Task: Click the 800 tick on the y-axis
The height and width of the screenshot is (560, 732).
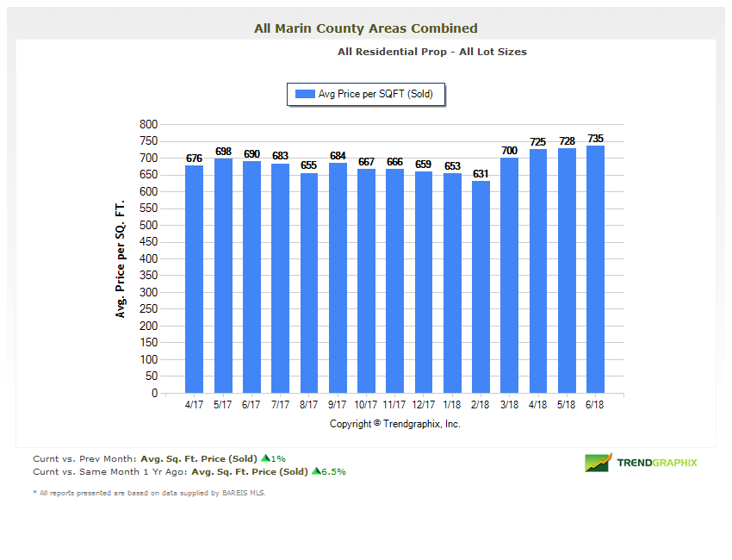Action: point(148,123)
